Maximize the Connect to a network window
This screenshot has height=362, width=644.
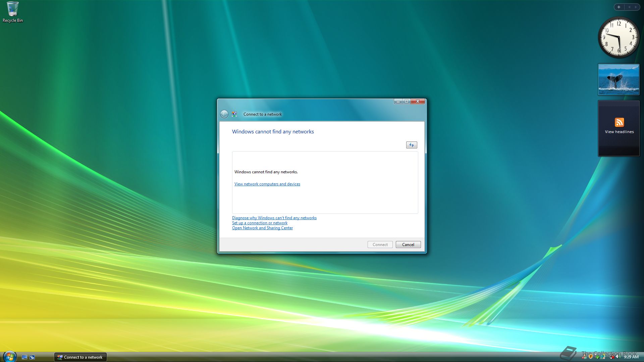[406, 101]
